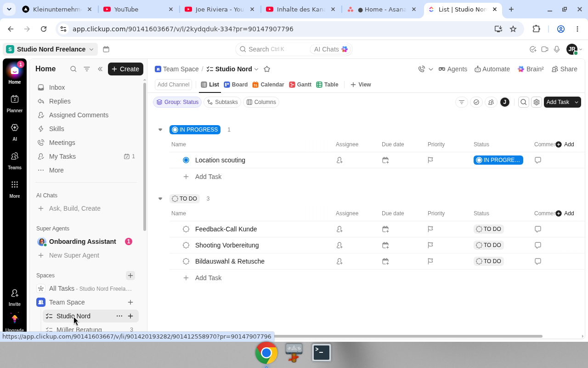Screen dimensions: 588x368
Task: Set due date for Feedback-Call Kunde
Action: pyautogui.click(x=385, y=229)
